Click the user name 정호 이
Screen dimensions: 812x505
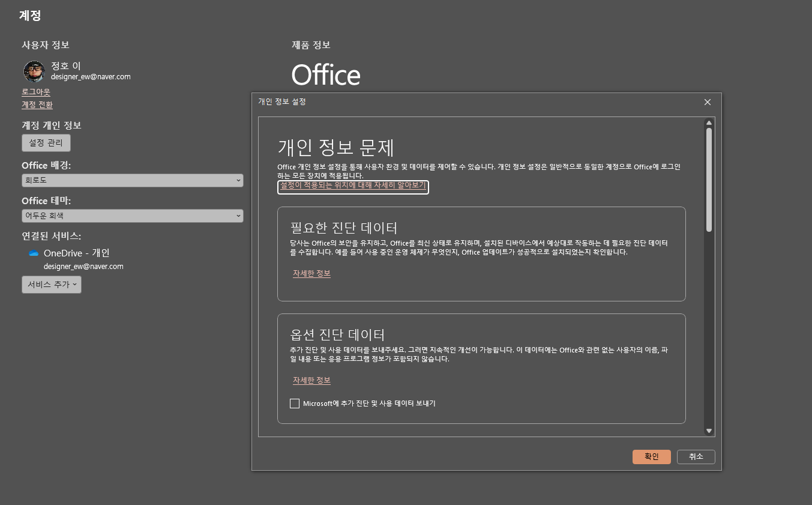pyautogui.click(x=66, y=65)
